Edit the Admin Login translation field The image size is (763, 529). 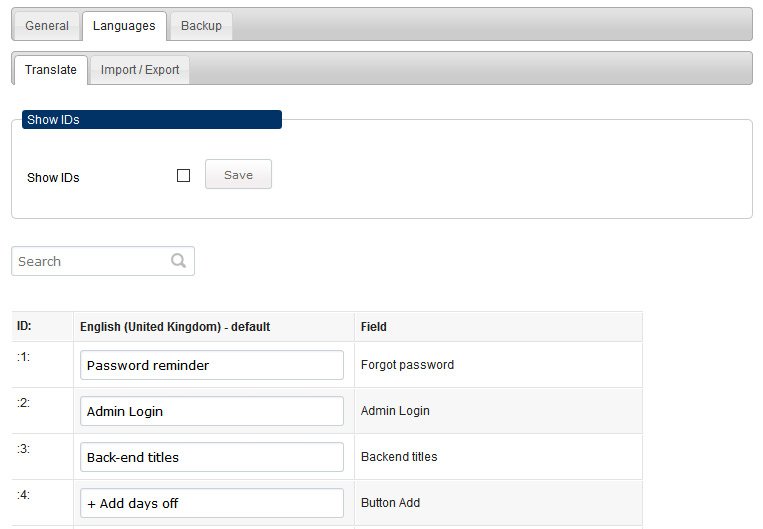click(212, 411)
